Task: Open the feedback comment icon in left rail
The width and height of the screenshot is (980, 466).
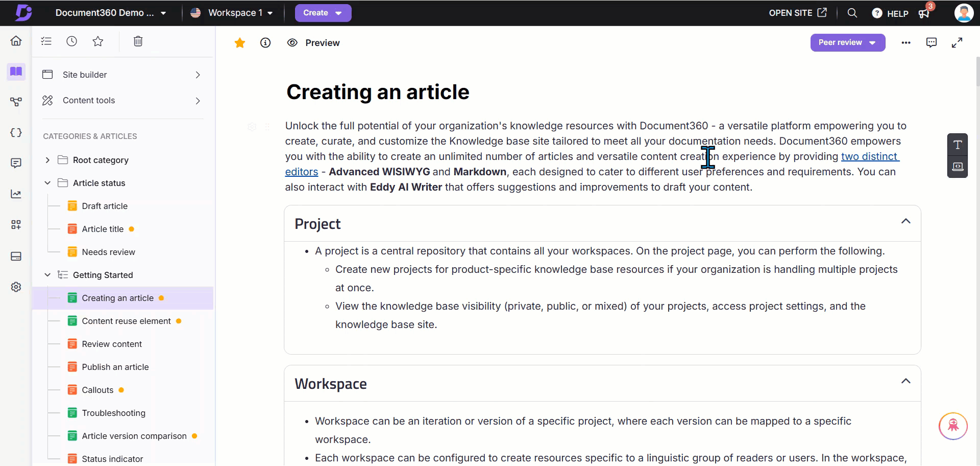Action: pos(16,163)
